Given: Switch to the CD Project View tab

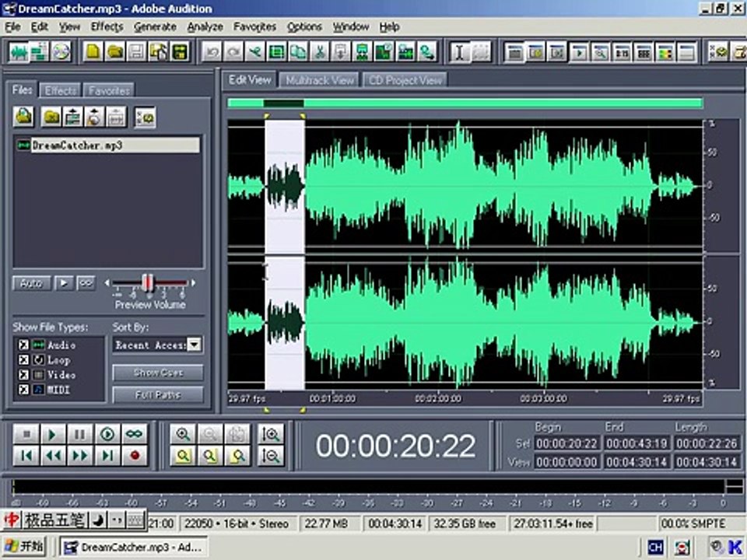Looking at the screenshot, I should [x=405, y=80].
